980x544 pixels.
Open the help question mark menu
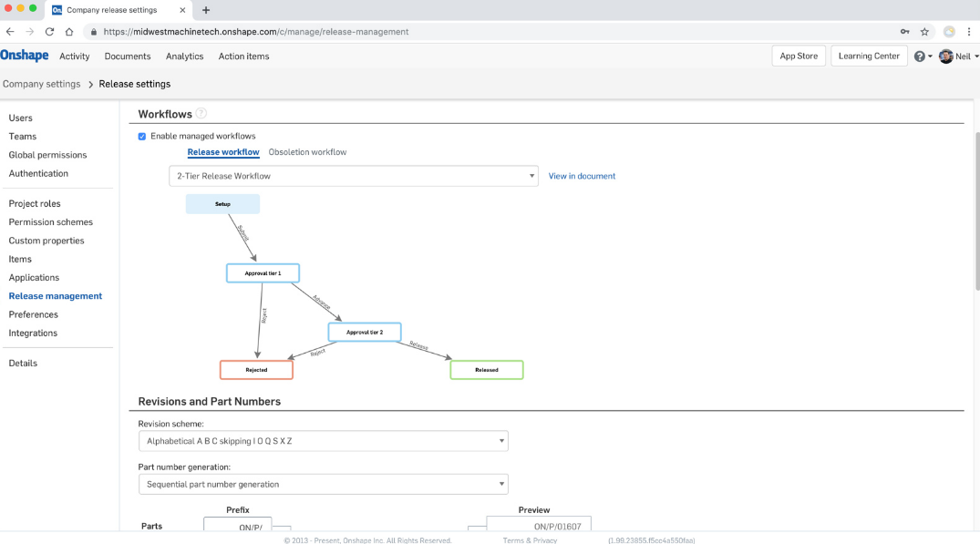[919, 56]
